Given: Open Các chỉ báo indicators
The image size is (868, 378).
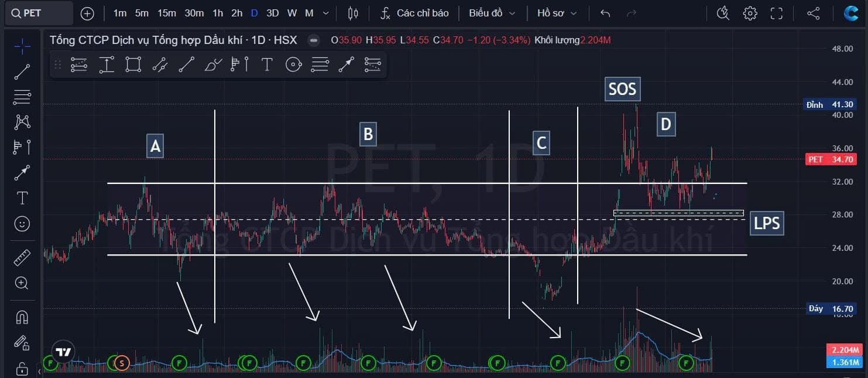Looking at the screenshot, I should (415, 13).
